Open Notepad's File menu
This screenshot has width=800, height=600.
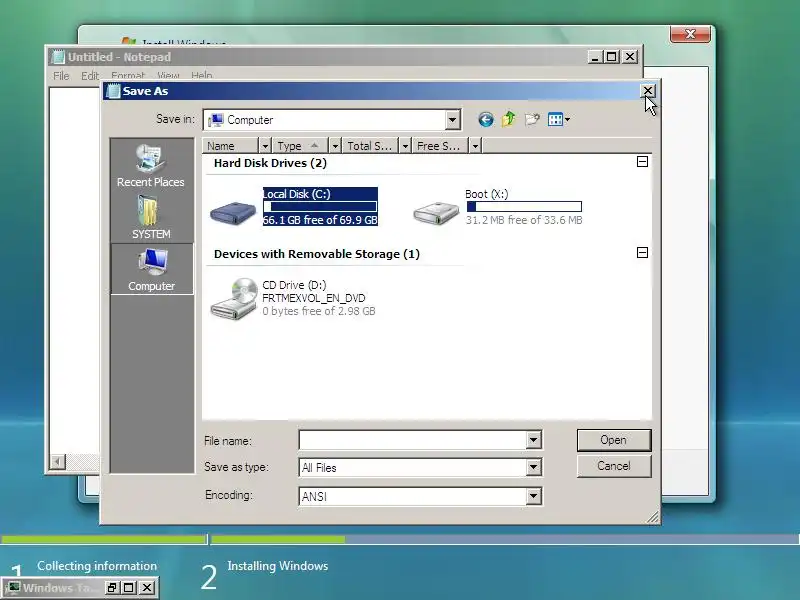(61, 76)
